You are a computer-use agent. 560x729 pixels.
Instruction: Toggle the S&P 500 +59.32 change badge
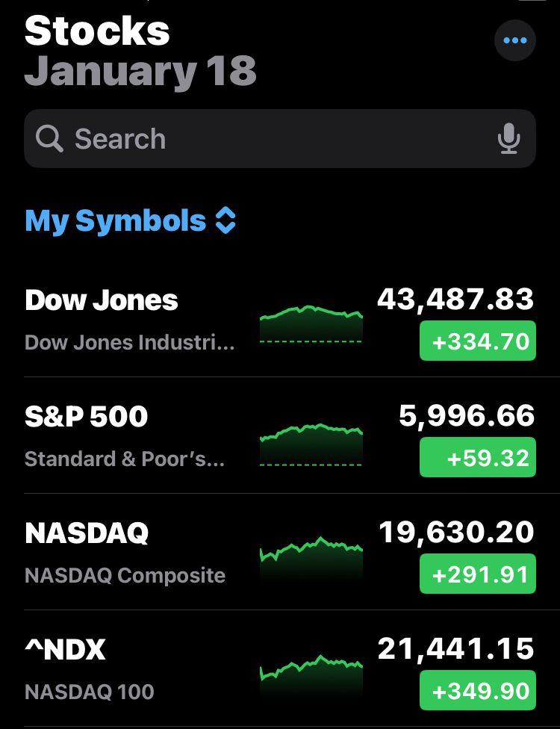(x=478, y=458)
